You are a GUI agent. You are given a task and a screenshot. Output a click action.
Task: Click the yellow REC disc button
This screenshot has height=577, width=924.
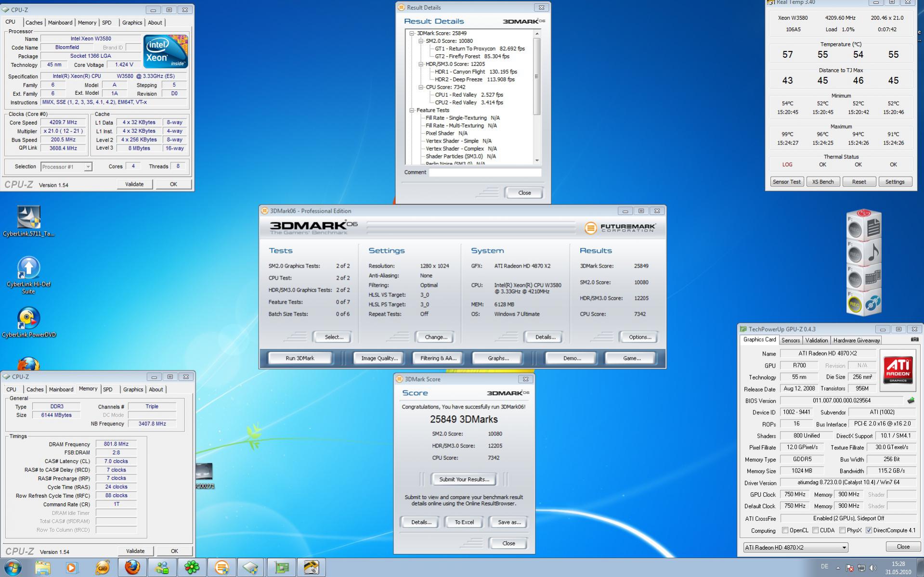[x=855, y=305]
